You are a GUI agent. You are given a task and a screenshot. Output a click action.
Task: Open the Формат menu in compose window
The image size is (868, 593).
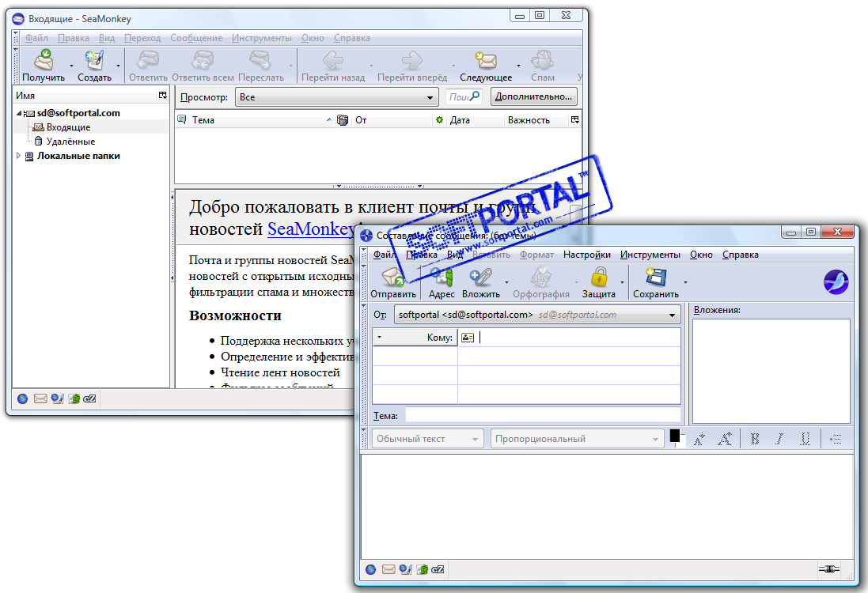[536, 255]
